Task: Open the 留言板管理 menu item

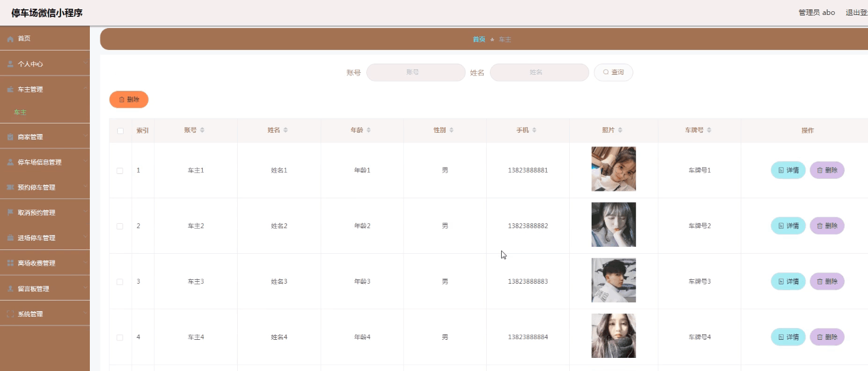Action: tap(45, 289)
